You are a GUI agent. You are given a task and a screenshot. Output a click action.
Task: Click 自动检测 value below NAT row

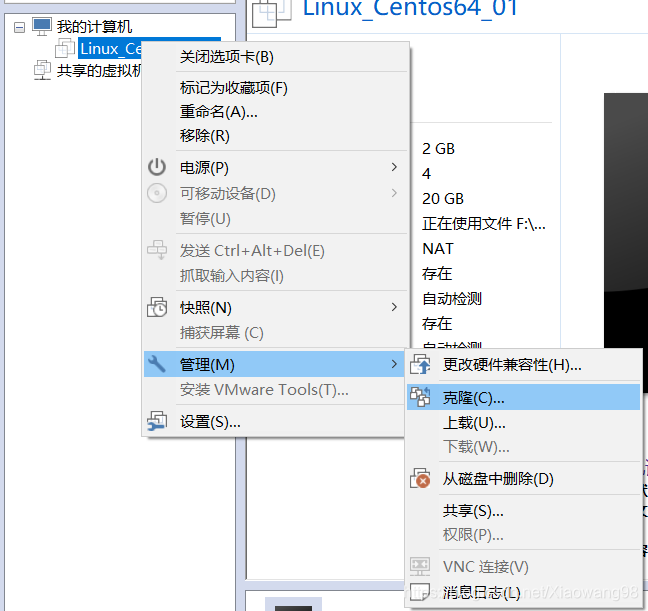click(452, 298)
